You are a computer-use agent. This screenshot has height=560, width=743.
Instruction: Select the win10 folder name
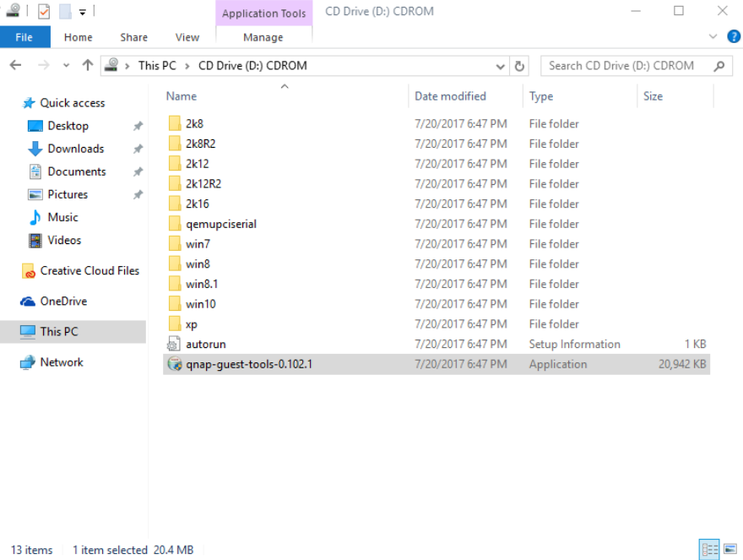point(200,304)
